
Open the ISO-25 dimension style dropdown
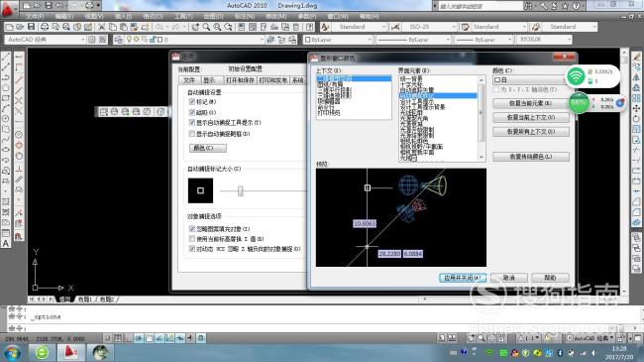[x=430, y=27]
